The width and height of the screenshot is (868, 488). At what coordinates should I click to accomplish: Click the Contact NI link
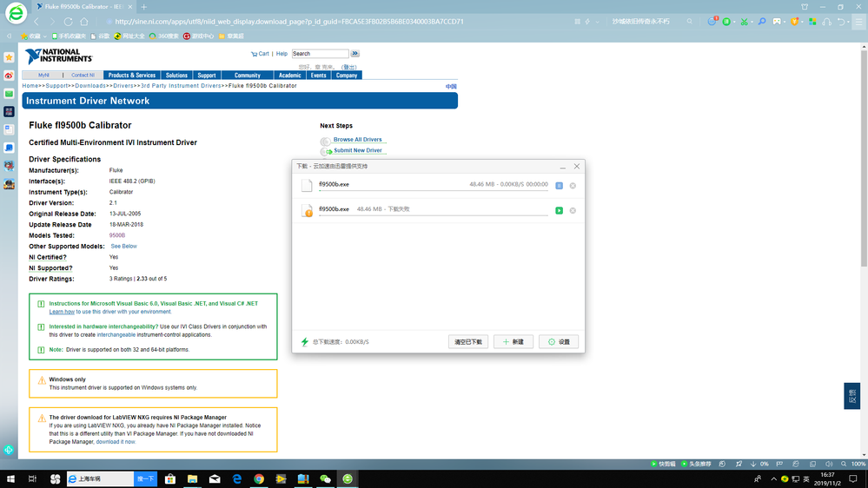point(83,76)
